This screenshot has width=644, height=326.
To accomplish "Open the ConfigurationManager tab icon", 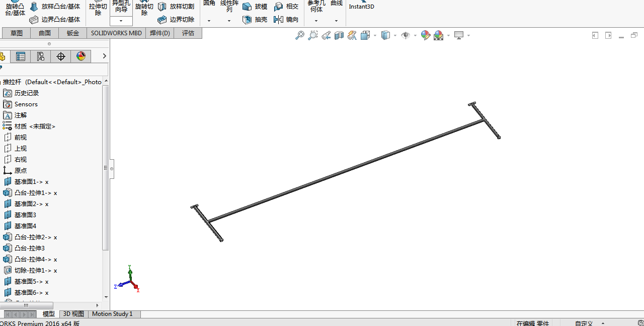I will tap(41, 56).
